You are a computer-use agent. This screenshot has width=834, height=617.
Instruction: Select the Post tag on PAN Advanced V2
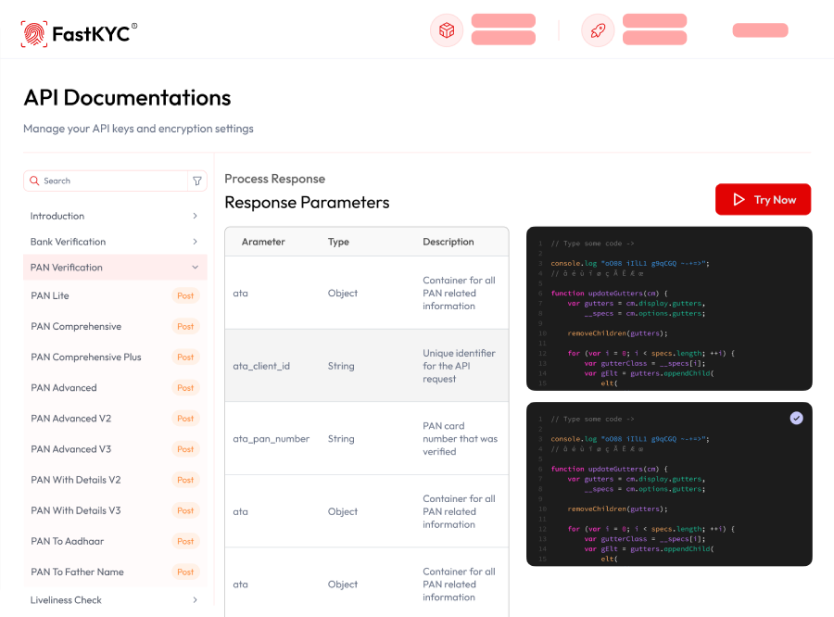click(186, 418)
